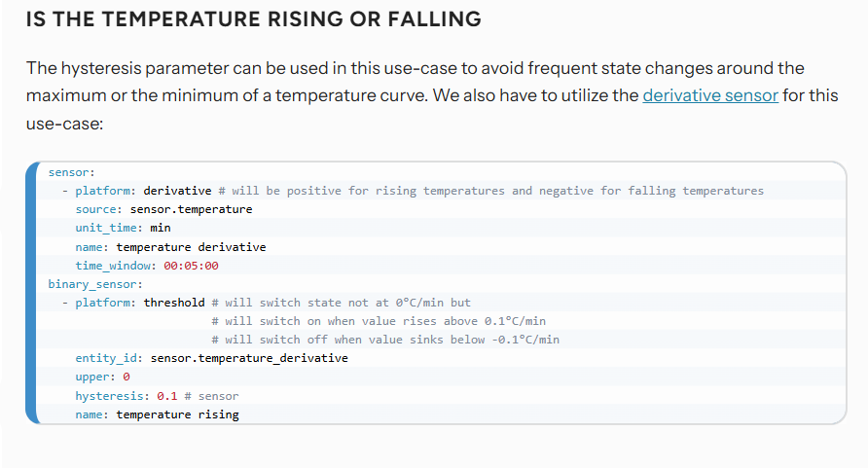This screenshot has height=468, width=868.
Task: Click the 'entity_id' key in code
Action: (106, 358)
